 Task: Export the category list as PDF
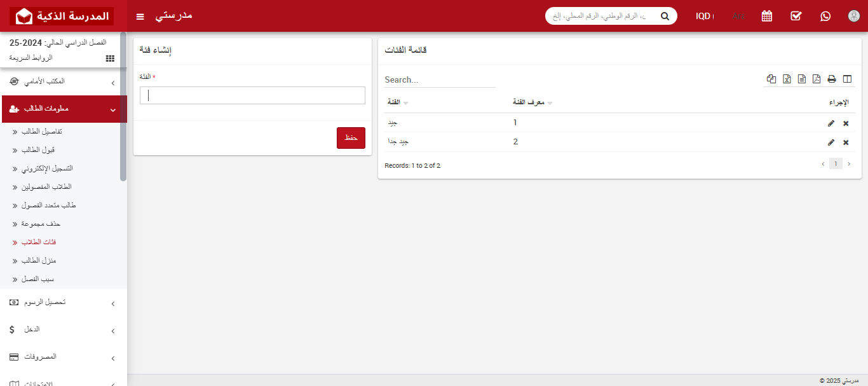[x=817, y=79]
